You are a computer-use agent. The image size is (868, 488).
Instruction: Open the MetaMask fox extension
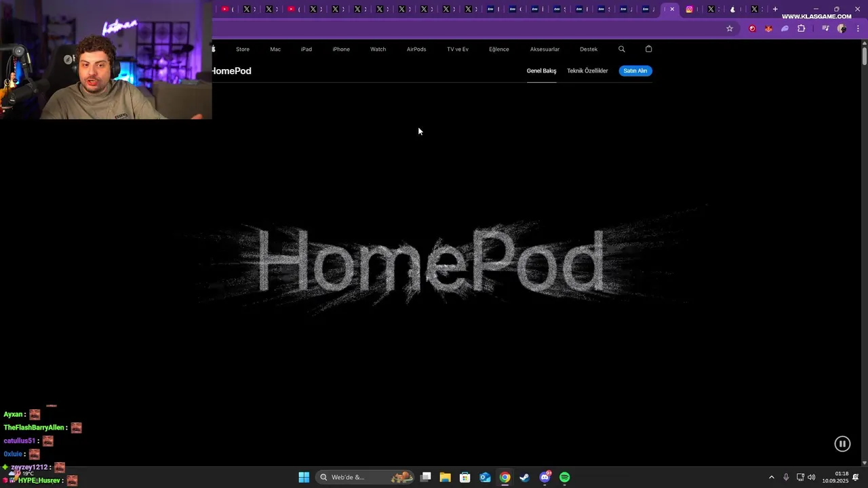click(768, 28)
